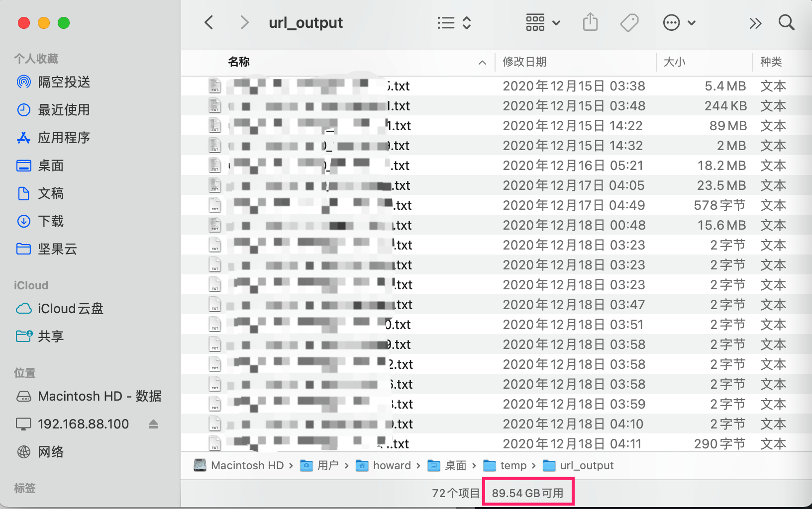
Task: Select the 23.5 MB file row
Action: point(497,185)
